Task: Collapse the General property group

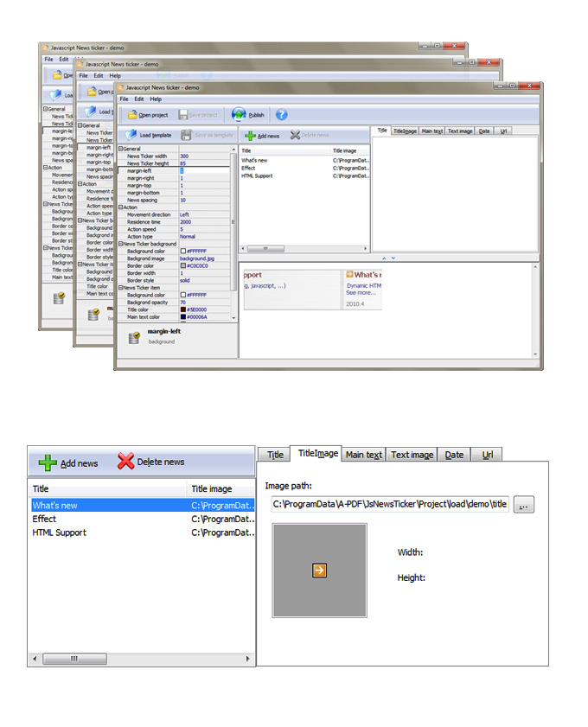Action: click(119, 149)
